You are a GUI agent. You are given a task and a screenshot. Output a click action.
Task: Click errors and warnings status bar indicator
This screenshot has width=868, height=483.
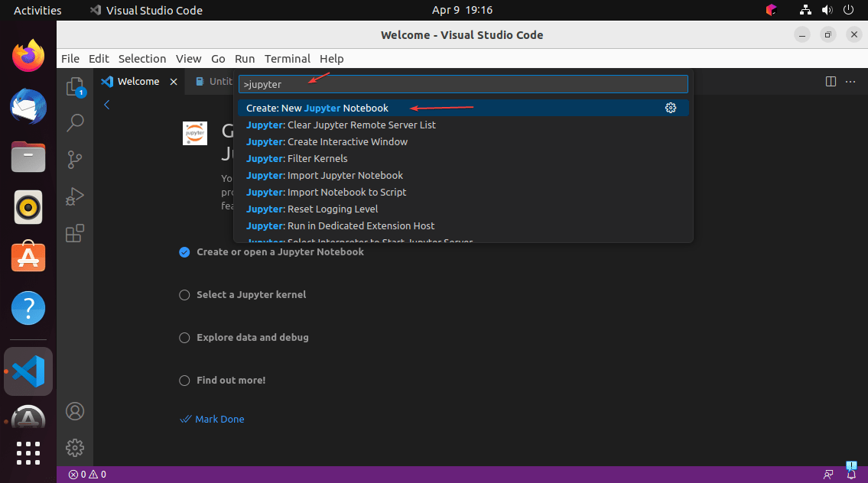(87, 474)
